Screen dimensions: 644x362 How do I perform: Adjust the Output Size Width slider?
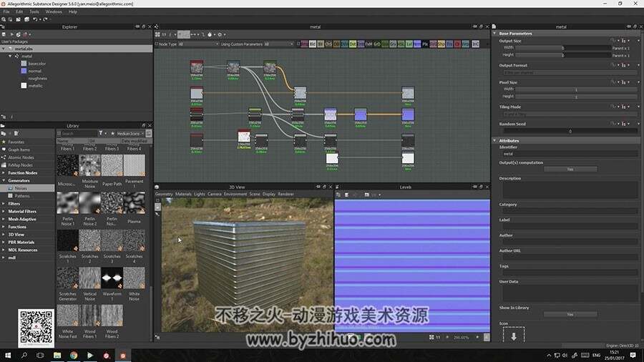[563, 48]
